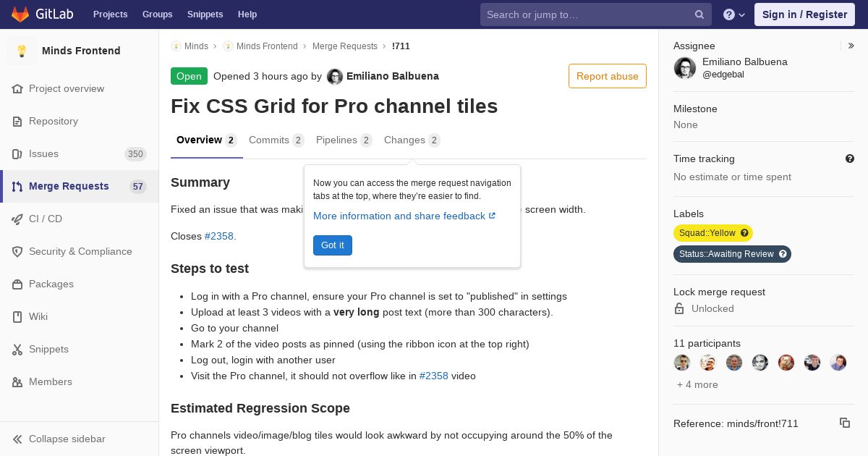Switch to the Commits tab
The height and width of the screenshot is (456, 868).
point(269,140)
